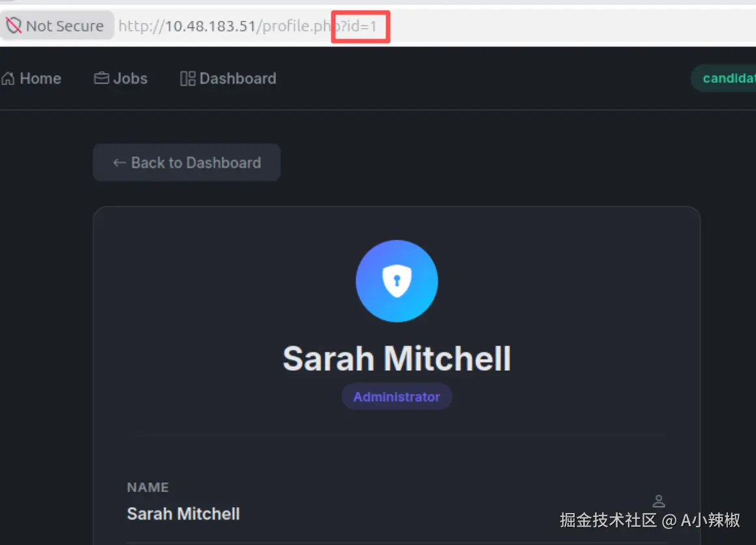
Task: Open the Jobs navigation link
Action: click(x=121, y=78)
